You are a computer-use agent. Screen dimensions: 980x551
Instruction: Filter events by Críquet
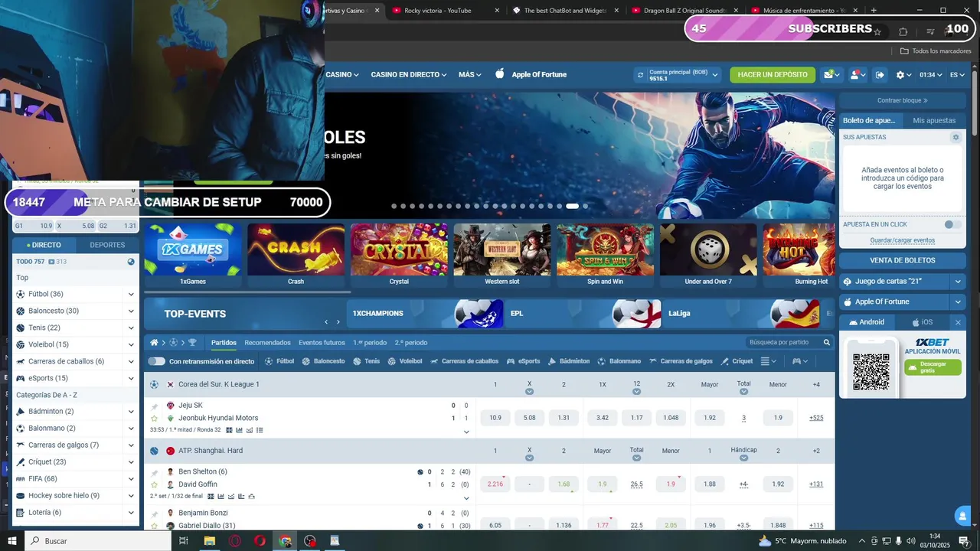coord(737,361)
